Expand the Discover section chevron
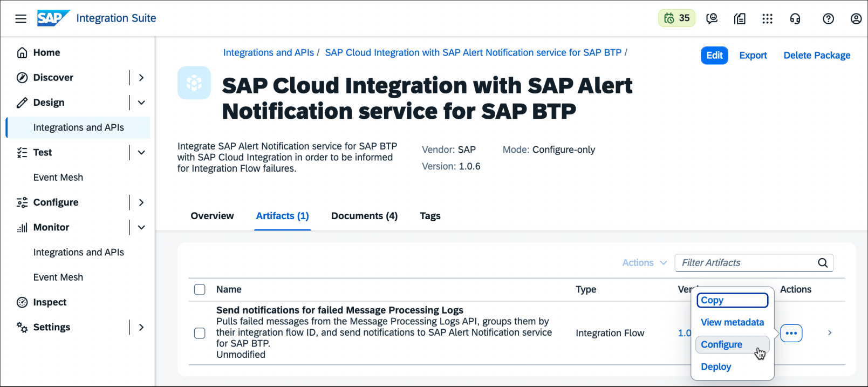This screenshot has height=387, width=868. coord(141,77)
